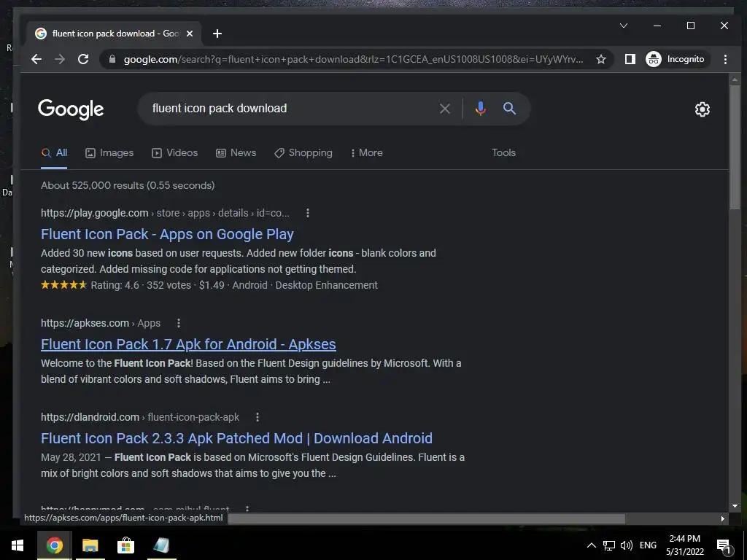Open volume control in system tray

coord(627,545)
